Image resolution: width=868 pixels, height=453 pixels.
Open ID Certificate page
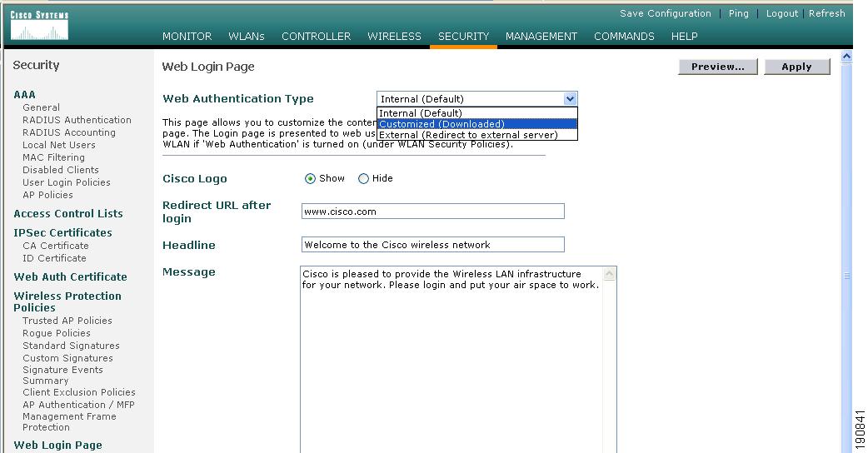click(x=54, y=258)
